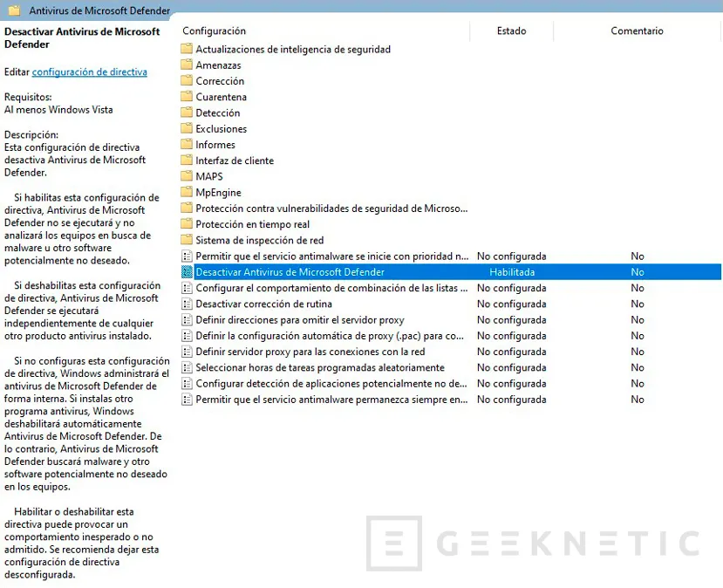Image resolution: width=723 pixels, height=588 pixels.
Task: Click policy icon for 'Definir la configuración automática de proxy'
Action: click(187, 336)
